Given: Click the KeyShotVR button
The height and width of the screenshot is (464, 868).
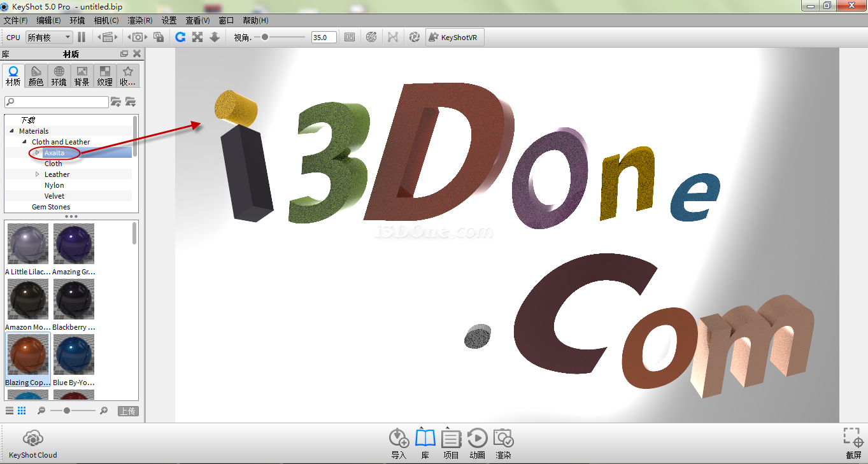Looking at the screenshot, I should pyautogui.click(x=454, y=38).
